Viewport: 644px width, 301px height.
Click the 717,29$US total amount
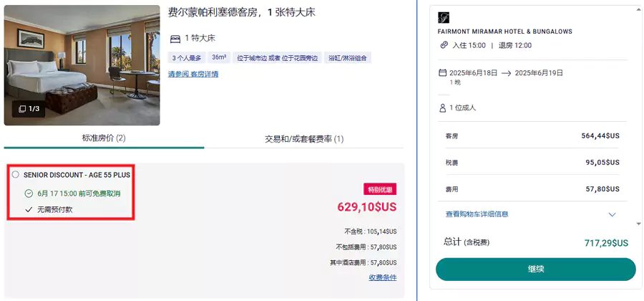(606, 243)
